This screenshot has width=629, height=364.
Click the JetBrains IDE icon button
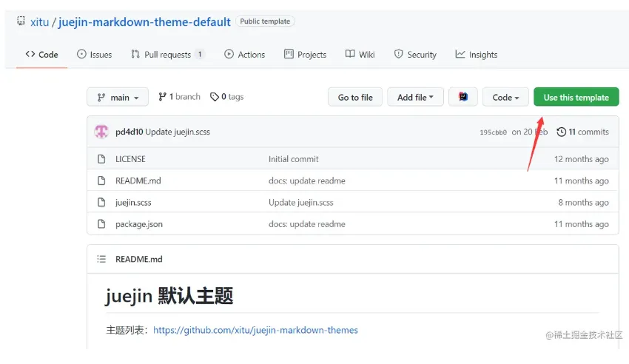pyautogui.click(x=463, y=97)
